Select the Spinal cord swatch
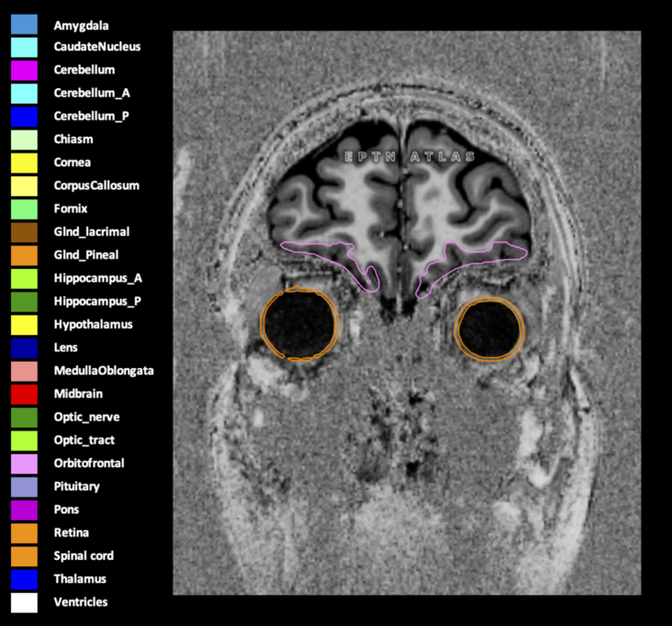The height and width of the screenshot is (626, 672). 24,556
